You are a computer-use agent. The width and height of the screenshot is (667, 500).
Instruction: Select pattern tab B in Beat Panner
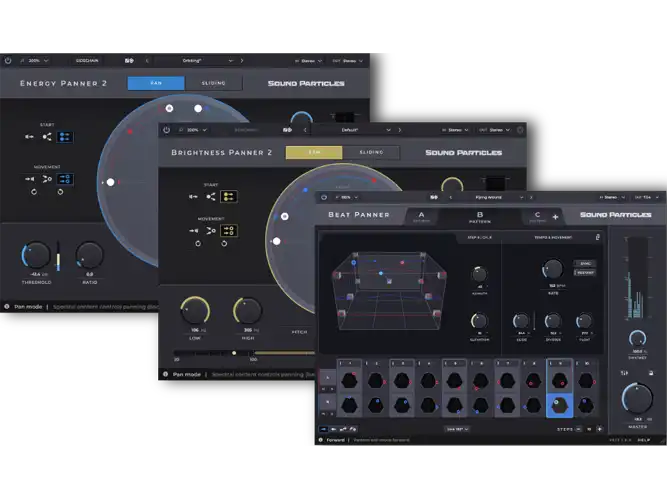click(x=480, y=216)
